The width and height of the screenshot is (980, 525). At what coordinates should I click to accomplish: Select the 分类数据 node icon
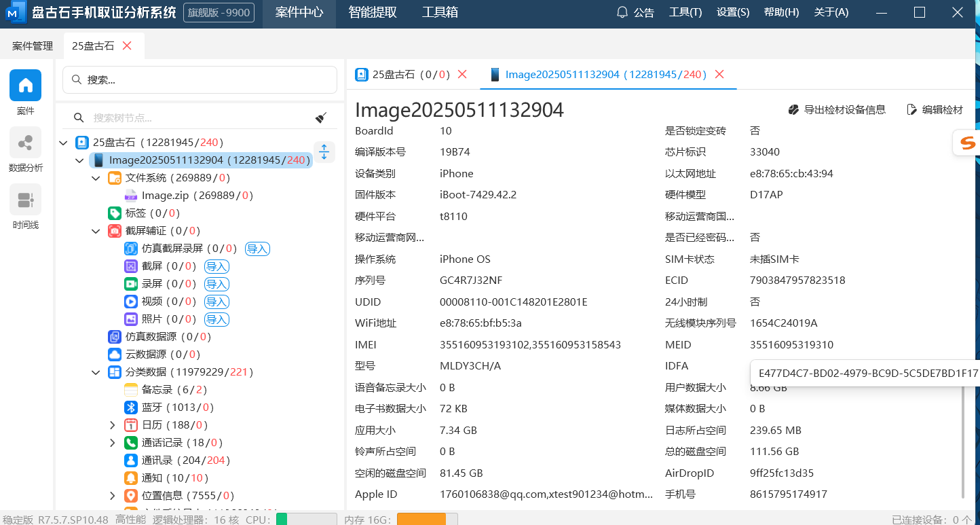coord(115,372)
